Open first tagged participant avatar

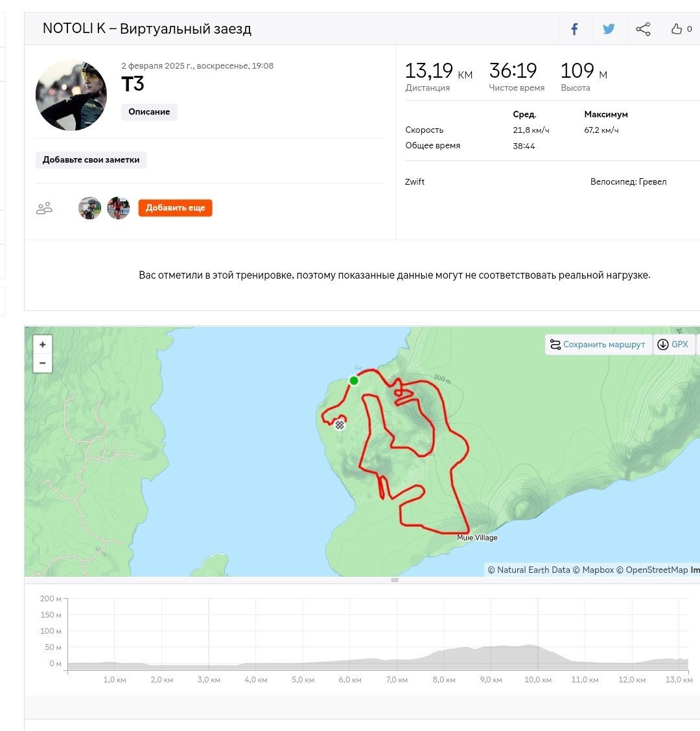[x=90, y=208]
